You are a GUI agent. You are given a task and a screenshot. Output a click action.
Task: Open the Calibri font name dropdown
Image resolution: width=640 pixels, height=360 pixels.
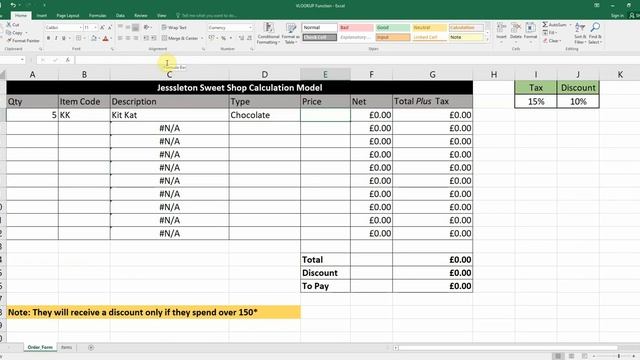tap(80, 27)
